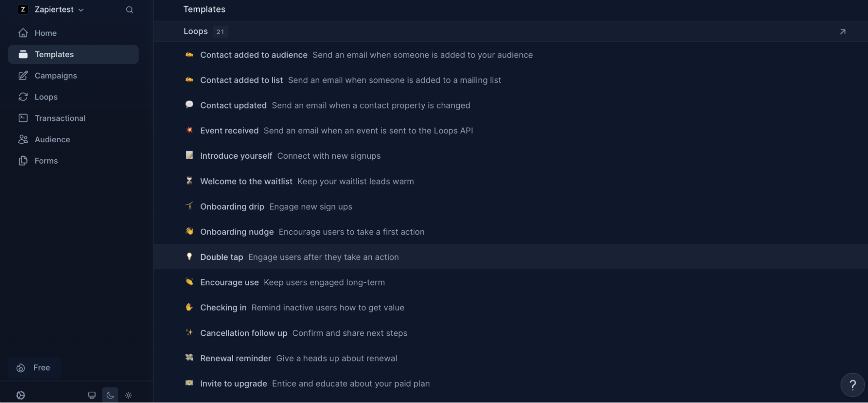Click the Free plan button
Screen dimensions: 868x403
[x=34, y=367]
